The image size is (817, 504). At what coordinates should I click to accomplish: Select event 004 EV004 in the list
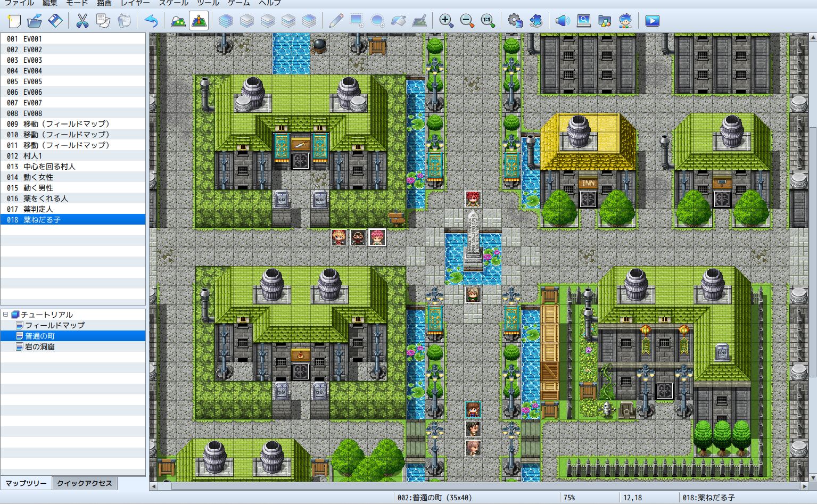73,71
